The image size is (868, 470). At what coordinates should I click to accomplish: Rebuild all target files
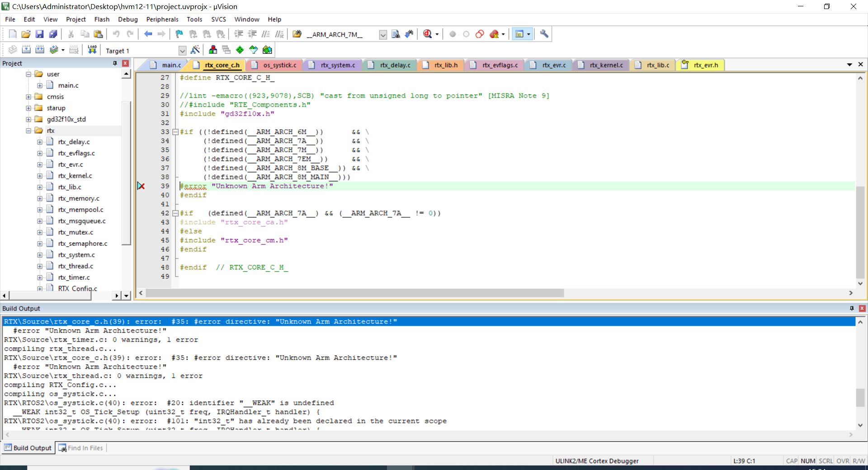click(x=40, y=50)
